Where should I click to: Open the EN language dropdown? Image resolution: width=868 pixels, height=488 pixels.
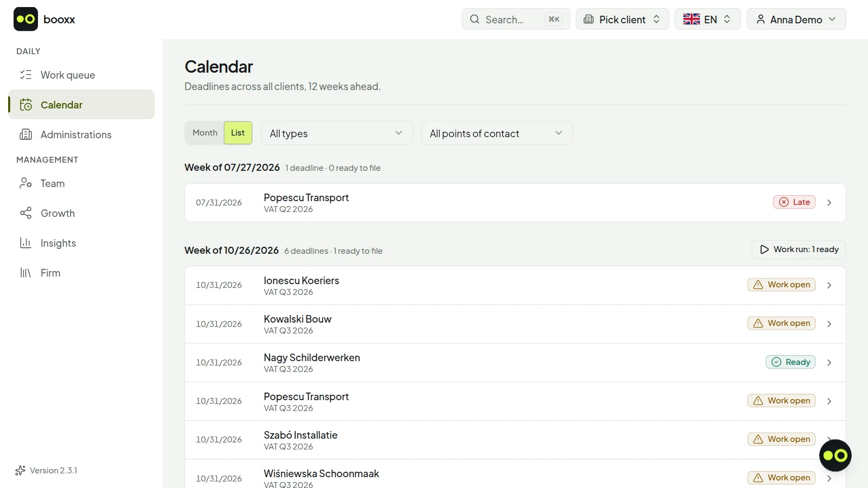coord(708,19)
